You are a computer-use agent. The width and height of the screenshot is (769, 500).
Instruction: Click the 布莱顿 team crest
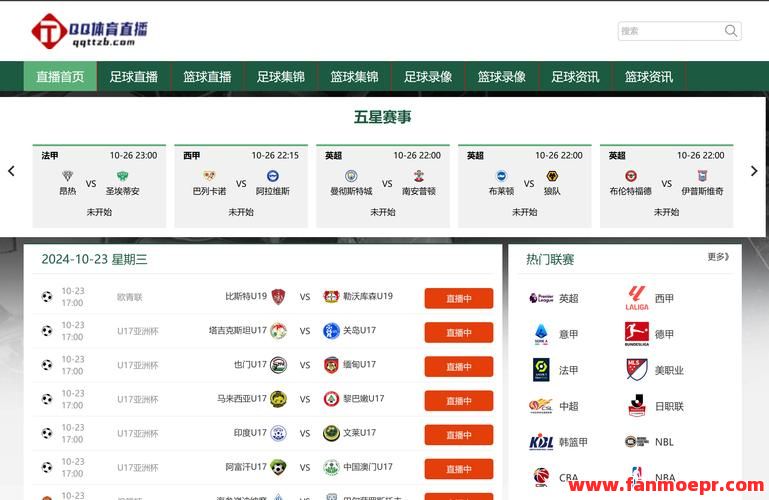[501, 175]
